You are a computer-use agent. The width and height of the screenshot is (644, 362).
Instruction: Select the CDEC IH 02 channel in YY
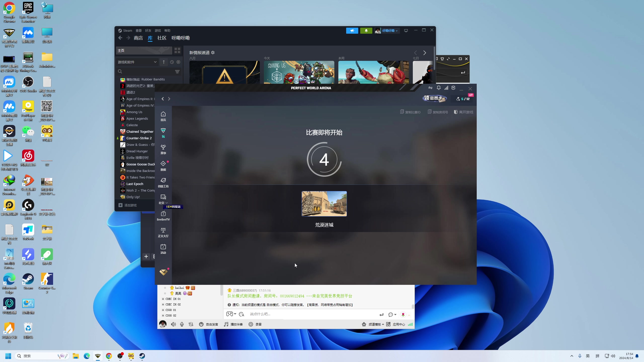[173, 304]
